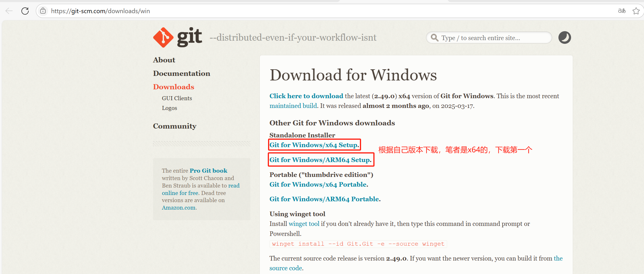Open Amazon.com link
This screenshot has height=274, width=644.
point(179,208)
